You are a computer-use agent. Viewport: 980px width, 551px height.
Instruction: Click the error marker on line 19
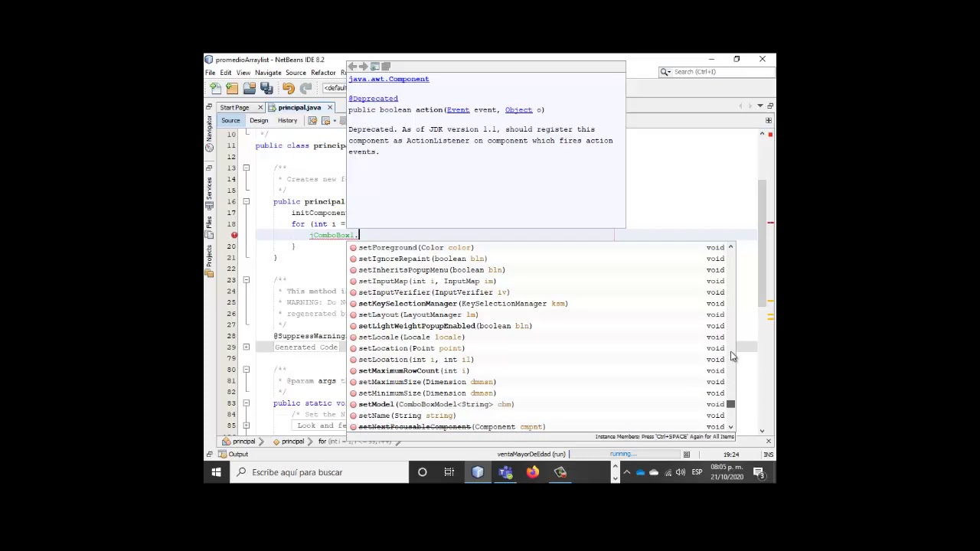click(x=234, y=235)
